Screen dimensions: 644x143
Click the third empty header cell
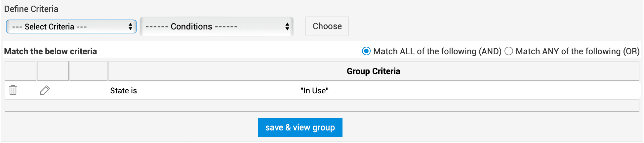88,71
